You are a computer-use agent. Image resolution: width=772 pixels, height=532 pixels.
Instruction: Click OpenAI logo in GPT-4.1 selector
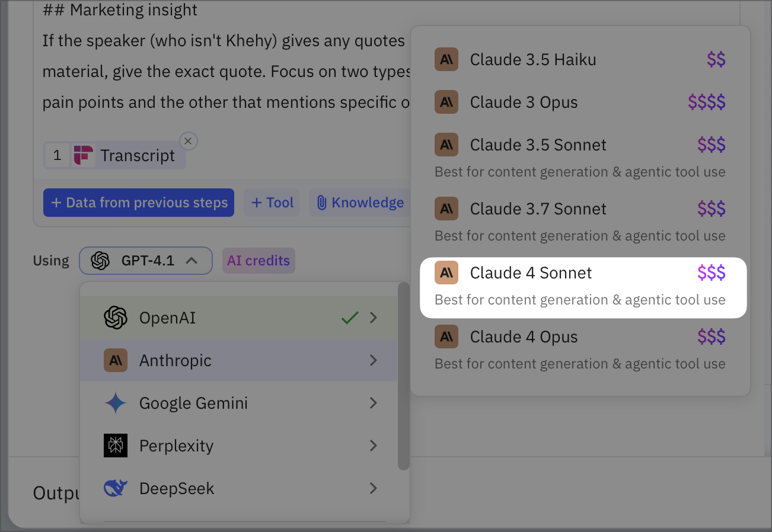pyautogui.click(x=101, y=261)
